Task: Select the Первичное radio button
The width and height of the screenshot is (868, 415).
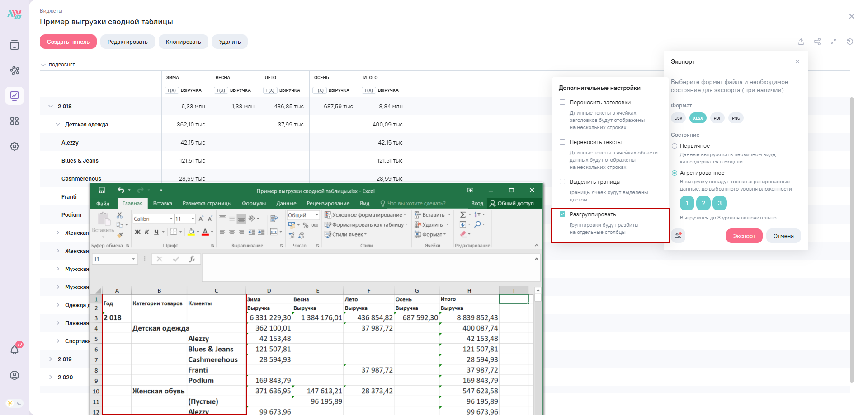Action: click(675, 146)
